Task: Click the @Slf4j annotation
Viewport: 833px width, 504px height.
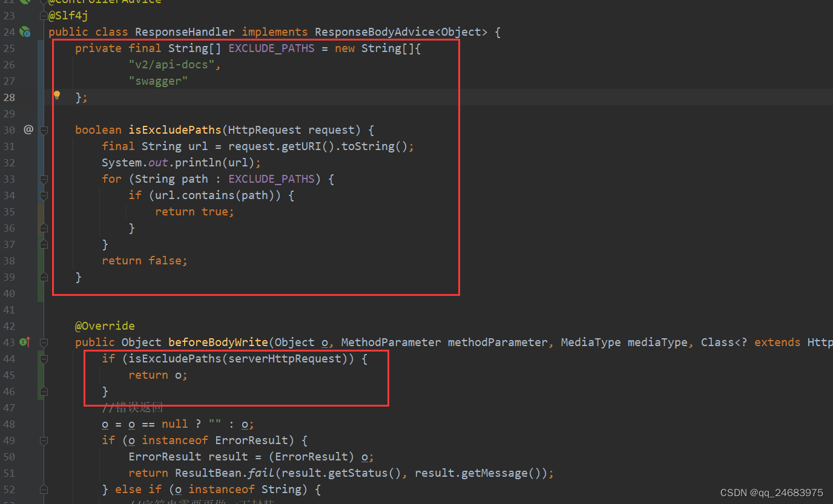Action: pos(68,16)
